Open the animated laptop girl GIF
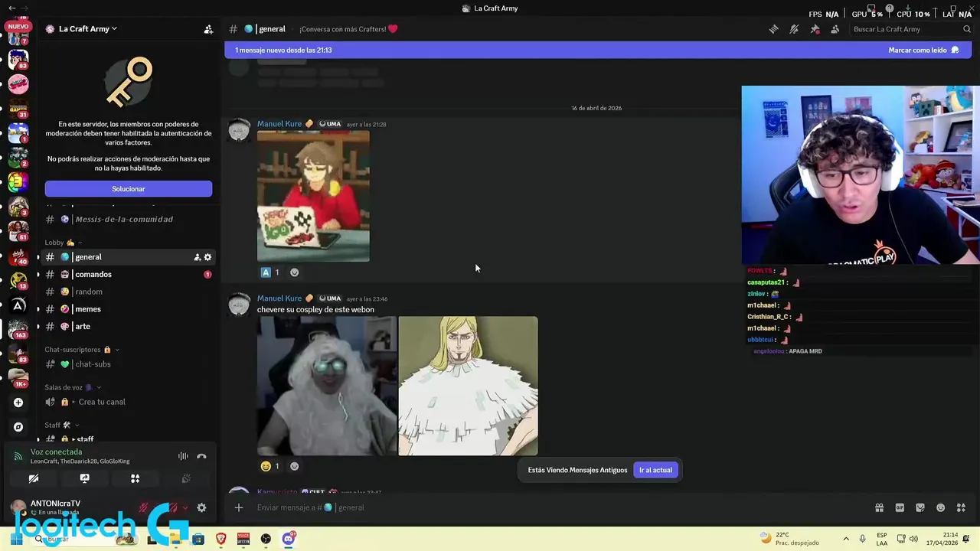This screenshot has height=551, width=980. tap(313, 196)
